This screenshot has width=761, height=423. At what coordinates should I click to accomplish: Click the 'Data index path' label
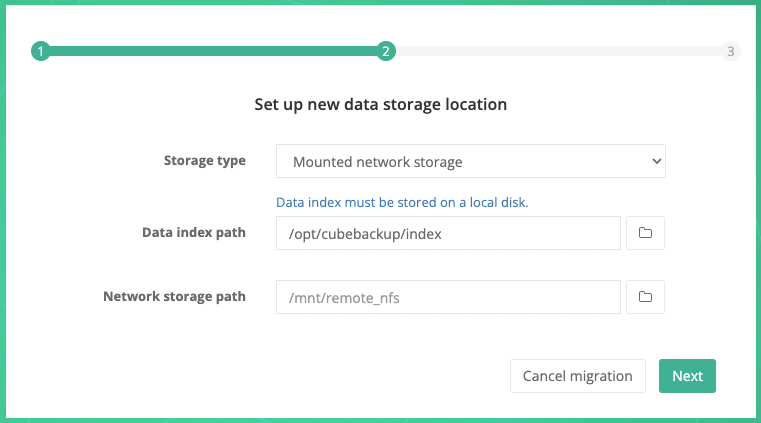pyautogui.click(x=194, y=232)
